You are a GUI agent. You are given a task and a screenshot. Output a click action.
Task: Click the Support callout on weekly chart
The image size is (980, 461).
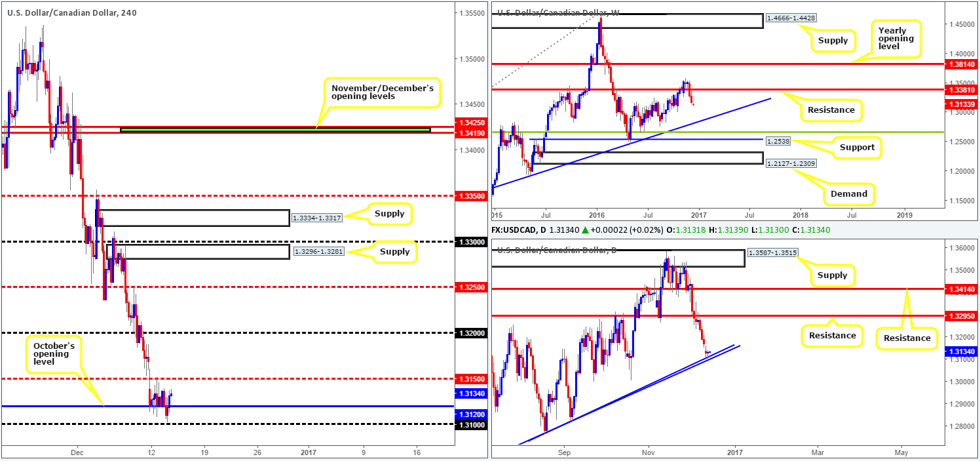coord(857,148)
